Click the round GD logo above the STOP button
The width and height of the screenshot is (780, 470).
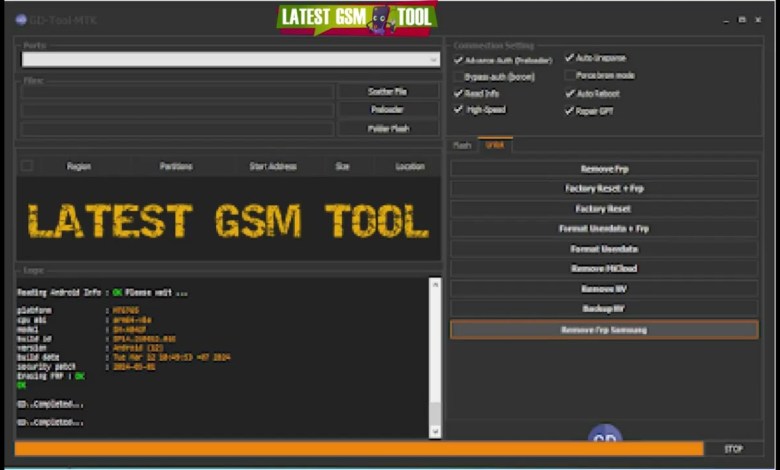click(604, 437)
